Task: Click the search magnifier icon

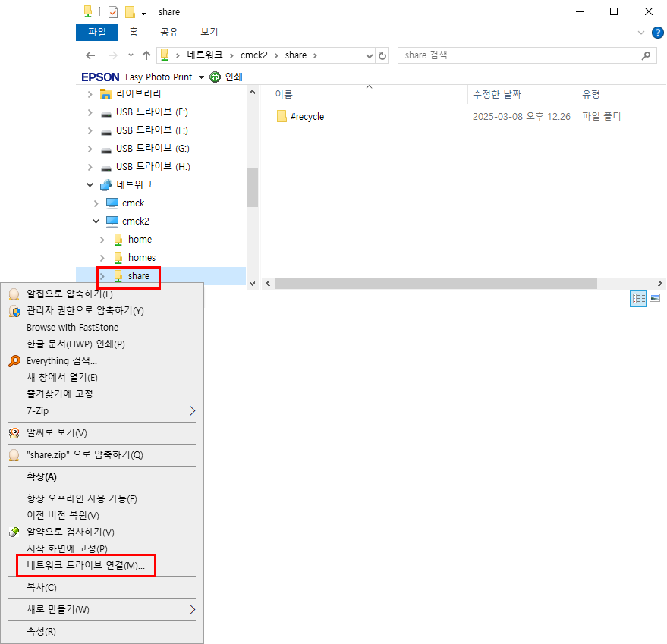Action: click(x=646, y=55)
